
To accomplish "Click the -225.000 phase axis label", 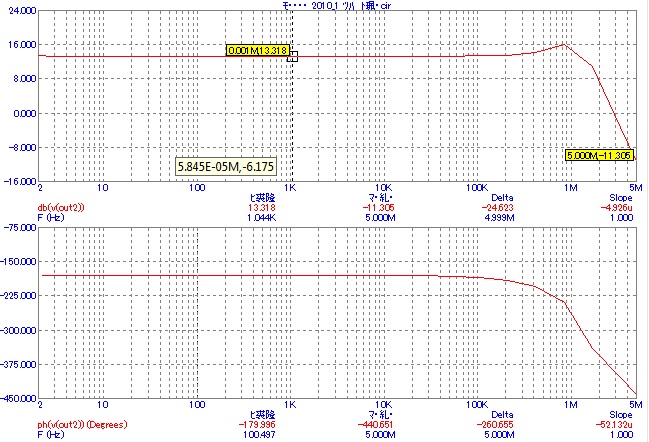I will coord(19,295).
